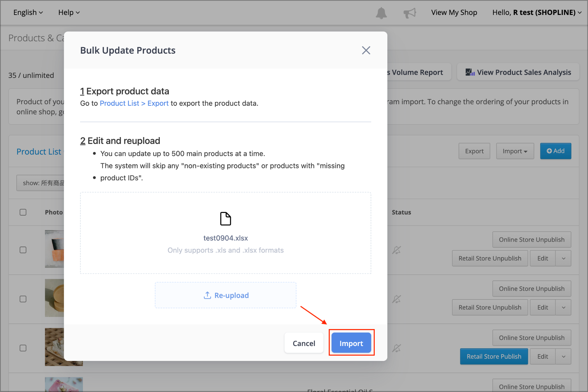588x392 pixels.
Task: Open the Import dropdown in product list
Action: 515,151
